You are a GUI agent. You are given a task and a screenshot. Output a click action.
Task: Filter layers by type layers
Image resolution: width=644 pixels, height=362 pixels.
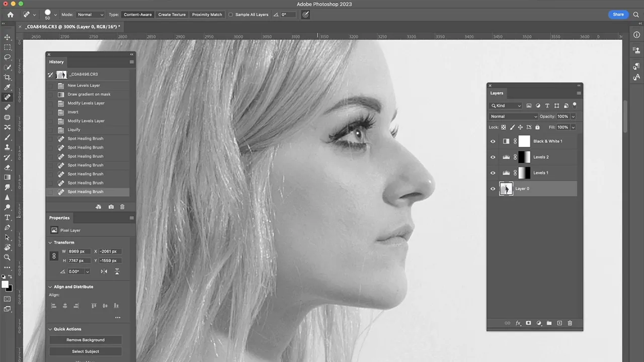[x=547, y=106]
